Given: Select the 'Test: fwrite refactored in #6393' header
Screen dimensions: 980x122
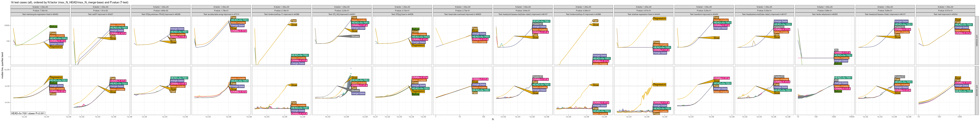Looking at the screenshot, I should pyautogui.click(x=824, y=14).
